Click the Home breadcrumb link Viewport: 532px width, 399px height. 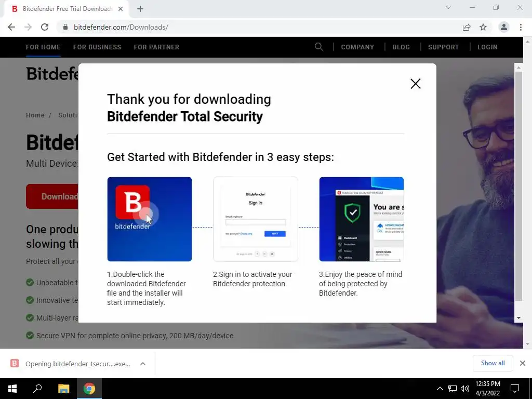35,115
